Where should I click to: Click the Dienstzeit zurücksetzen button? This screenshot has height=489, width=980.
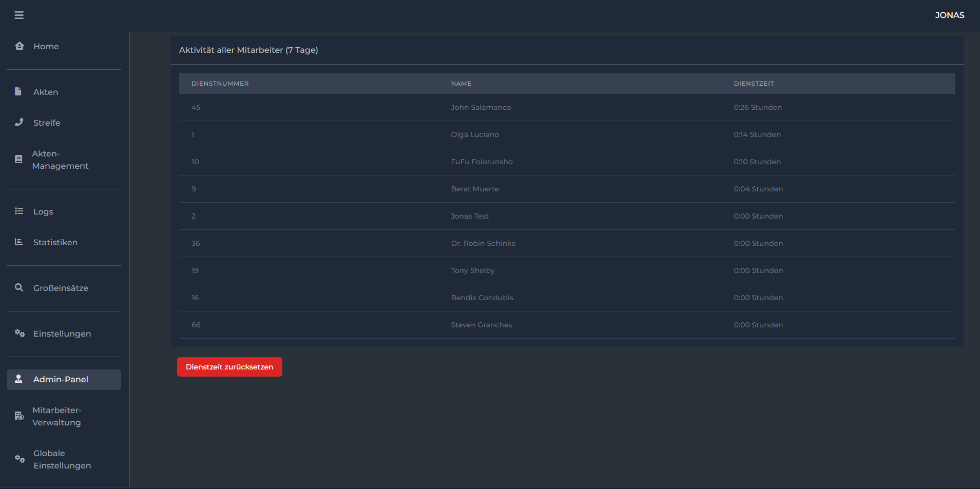coord(229,367)
